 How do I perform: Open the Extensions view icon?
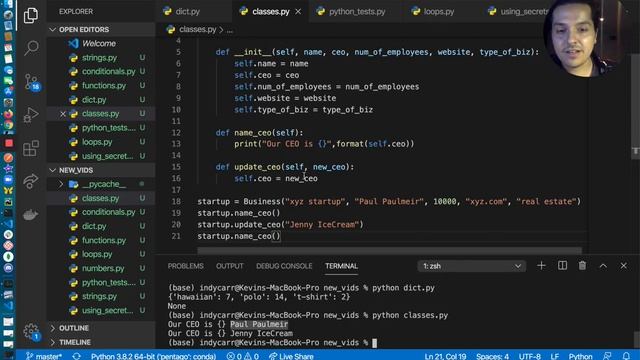(x=31, y=148)
